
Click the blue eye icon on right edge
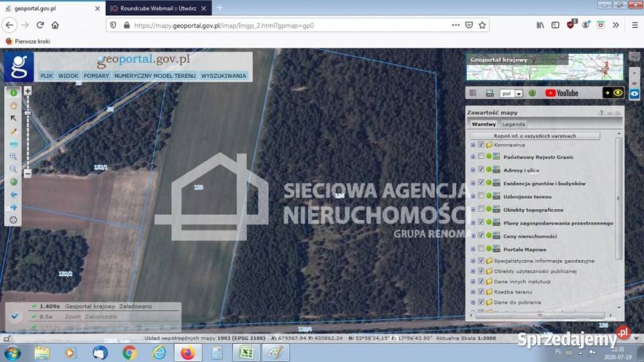[x=635, y=94]
